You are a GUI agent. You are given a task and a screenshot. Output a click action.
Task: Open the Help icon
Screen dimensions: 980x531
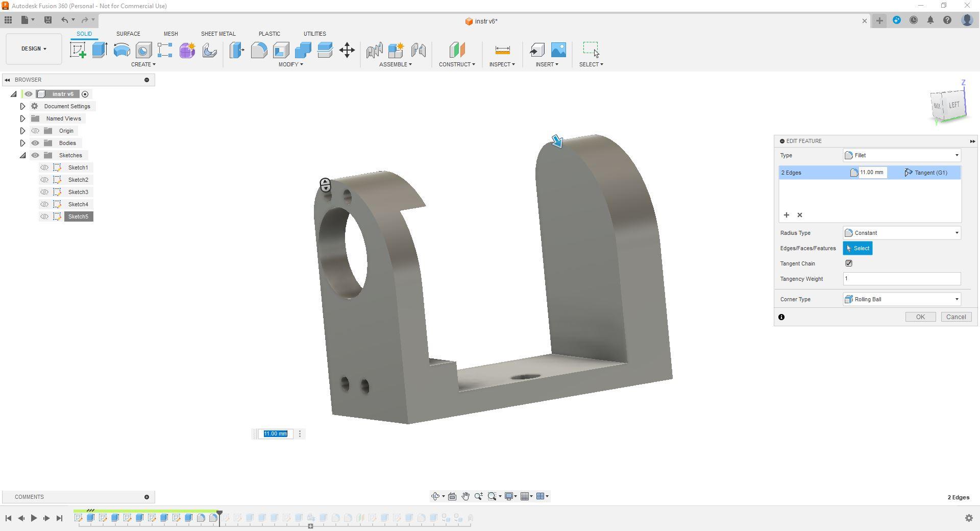[x=947, y=20]
